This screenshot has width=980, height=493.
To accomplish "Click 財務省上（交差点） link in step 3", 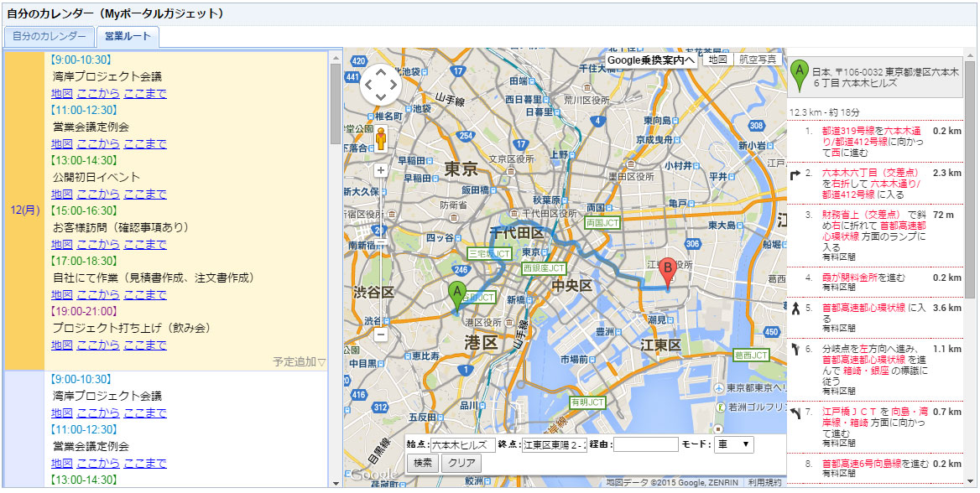I will tap(861, 215).
